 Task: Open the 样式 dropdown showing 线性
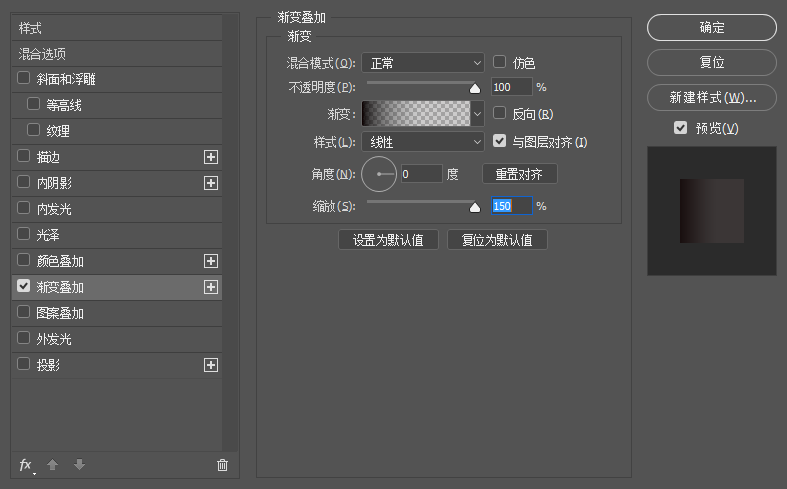[423, 142]
